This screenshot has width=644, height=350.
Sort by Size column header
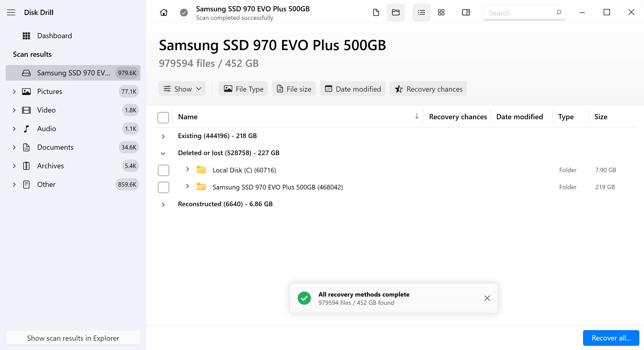[601, 117]
